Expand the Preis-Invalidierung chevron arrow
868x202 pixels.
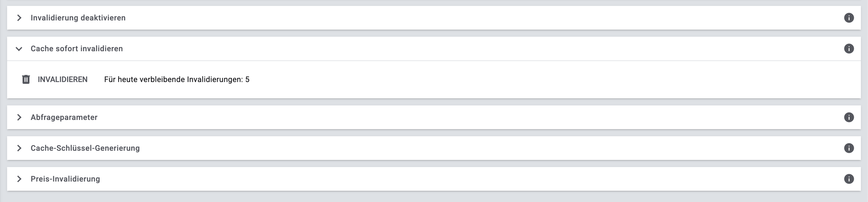point(19,179)
